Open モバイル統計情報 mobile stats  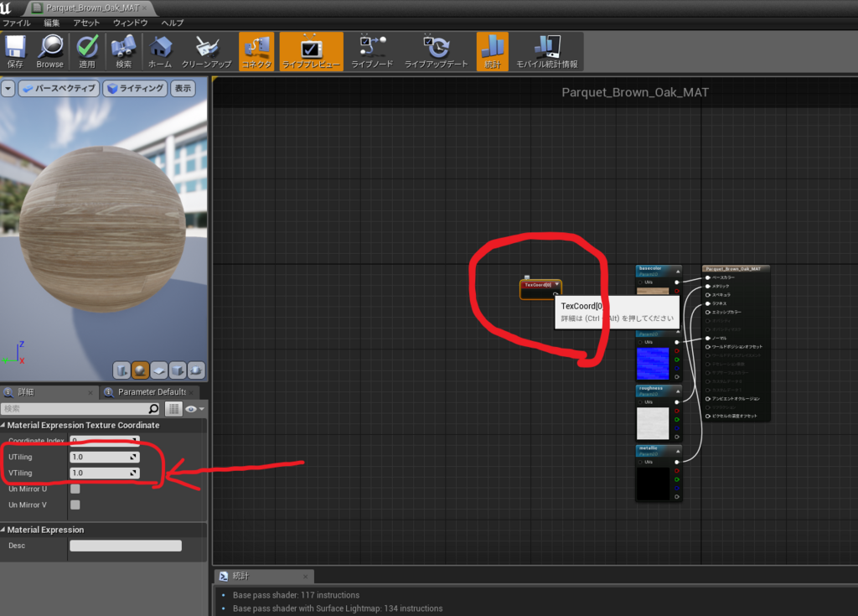coord(547,51)
